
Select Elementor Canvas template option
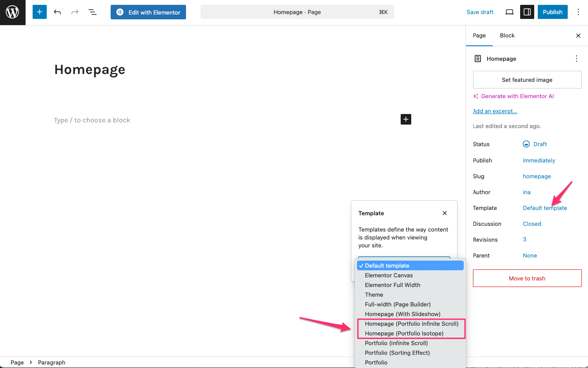[x=389, y=275]
